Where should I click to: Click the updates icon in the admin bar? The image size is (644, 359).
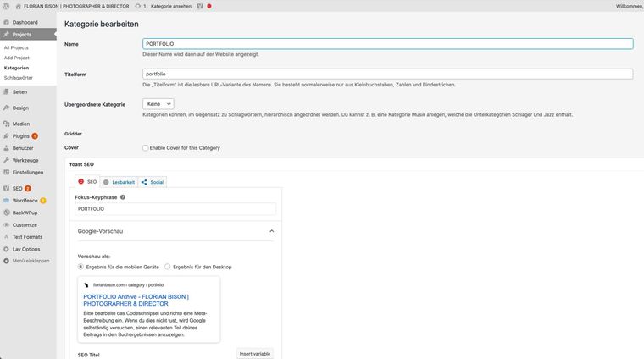[x=140, y=6]
